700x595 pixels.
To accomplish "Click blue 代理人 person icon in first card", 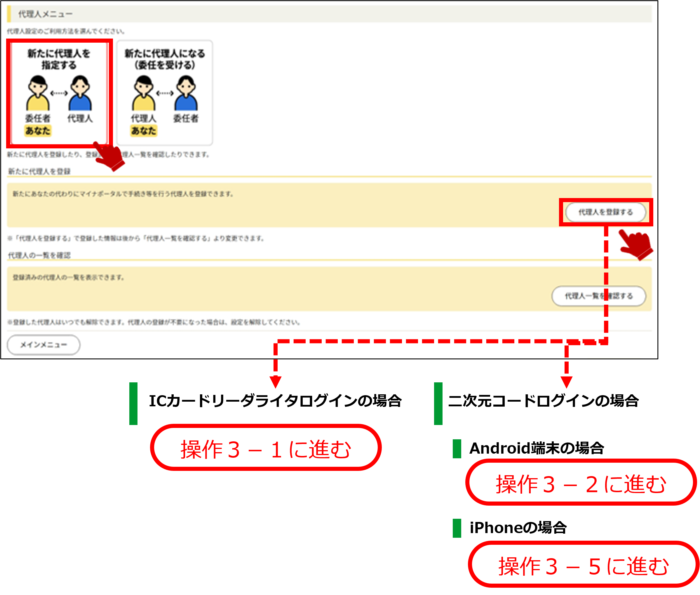I will pyautogui.click(x=80, y=93).
